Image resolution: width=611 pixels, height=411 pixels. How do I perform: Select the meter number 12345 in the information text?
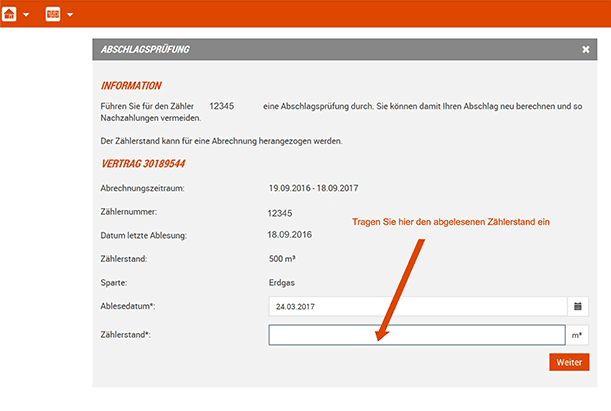coord(222,106)
